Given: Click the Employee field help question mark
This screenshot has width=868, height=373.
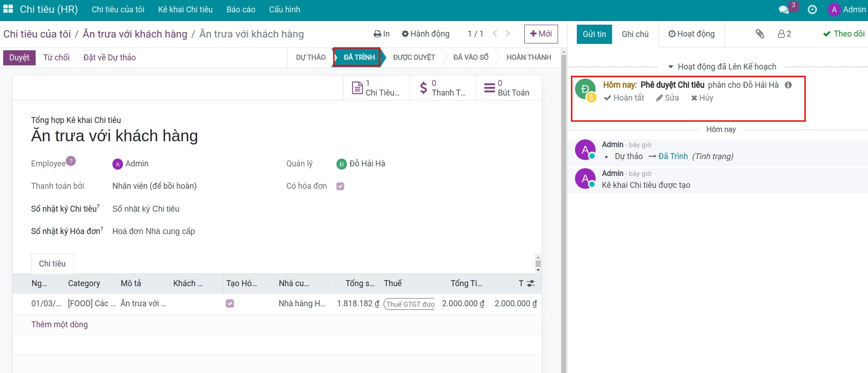Looking at the screenshot, I should [x=71, y=161].
